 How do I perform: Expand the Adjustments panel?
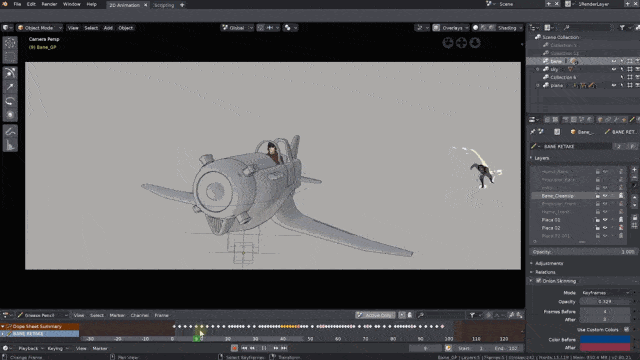[549, 263]
